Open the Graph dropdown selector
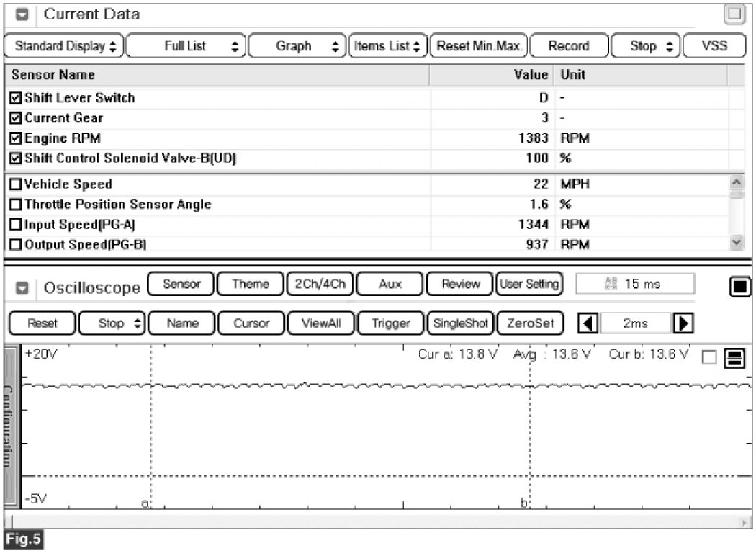The image size is (756, 551). click(x=297, y=46)
